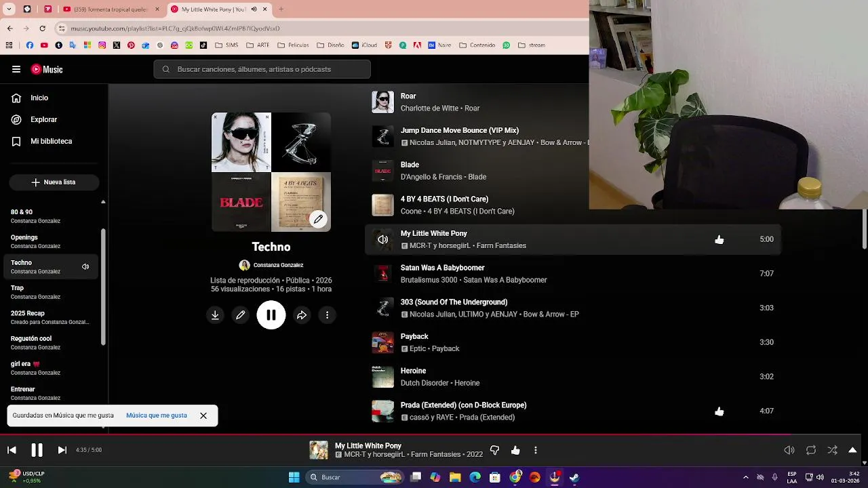Open the Peliculas bookmarks folder
868x488 pixels.
tap(293, 45)
